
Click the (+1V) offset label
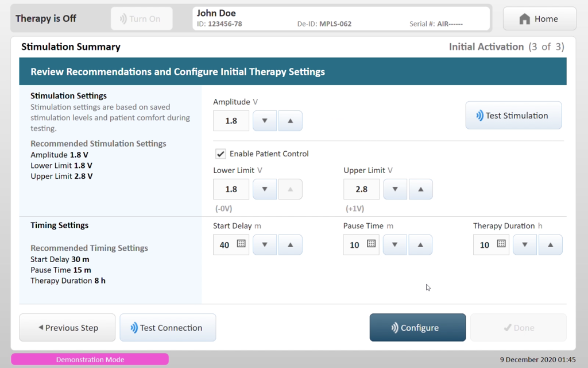pos(355,209)
